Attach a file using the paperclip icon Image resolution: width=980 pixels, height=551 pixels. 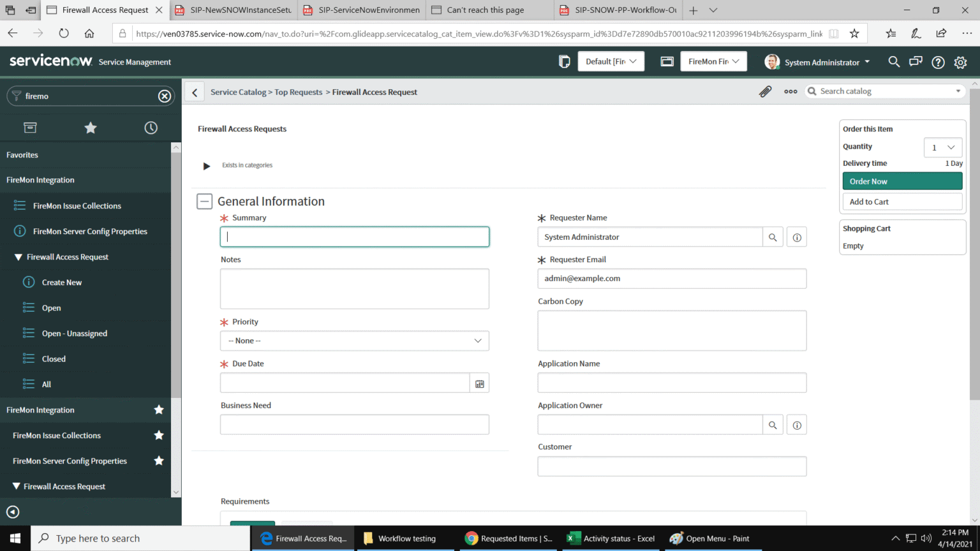(x=765, y=91)
